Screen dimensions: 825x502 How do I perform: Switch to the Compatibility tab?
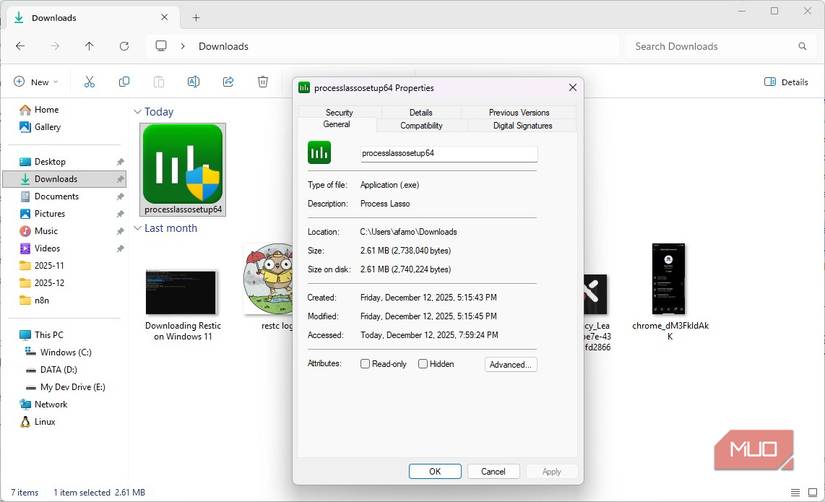[421, 125]
